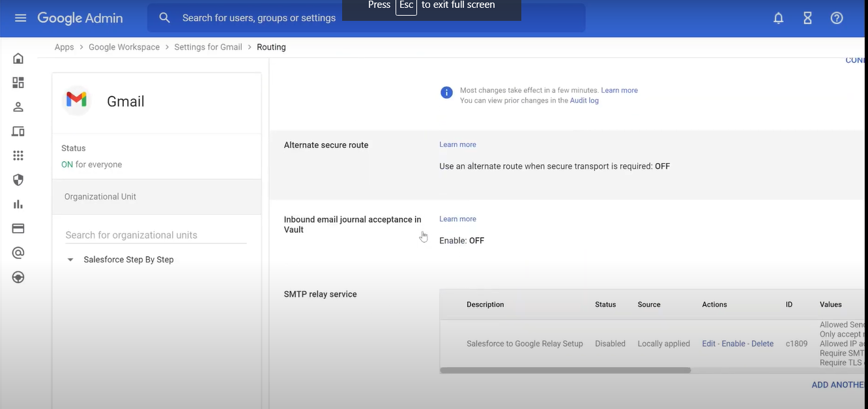Open Dashboard in the sidebar
The width and height of the screenshot is (868, 409).
click(x=18, y=83)
